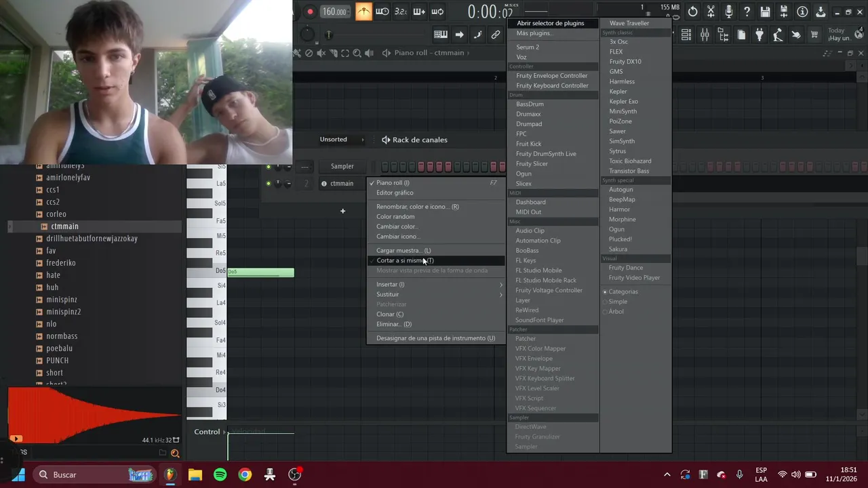The width and height of the screenshot is (868, 488).
Task: Toggle wait-for-input icon next to metronome
Action: tap(382, 12)
